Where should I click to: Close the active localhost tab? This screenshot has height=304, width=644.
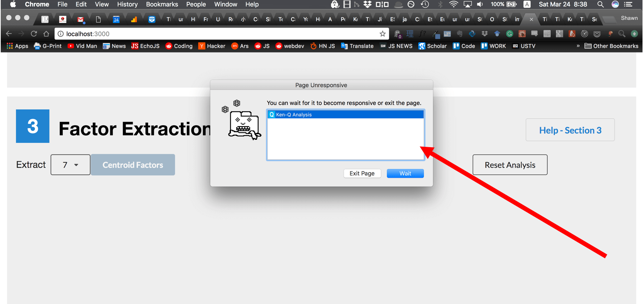click(x=531, y=19)
